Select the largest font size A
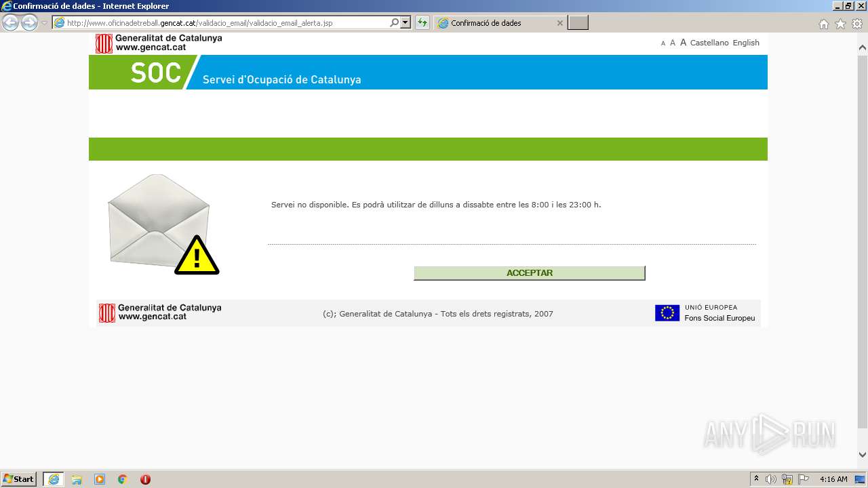Screen dimensions: 868x488 [683, 42]
